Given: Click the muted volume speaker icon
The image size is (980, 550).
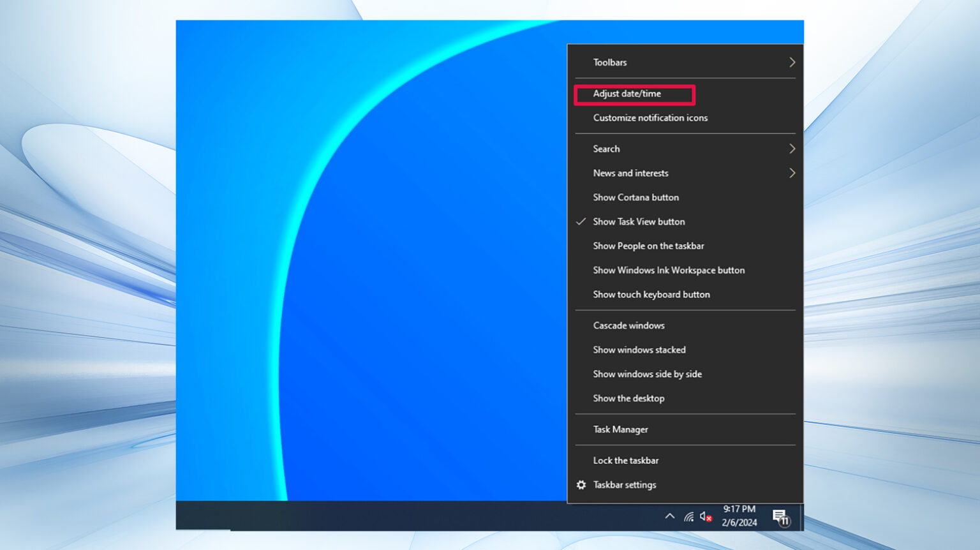Looking at the screenshot, I should 704,517.
